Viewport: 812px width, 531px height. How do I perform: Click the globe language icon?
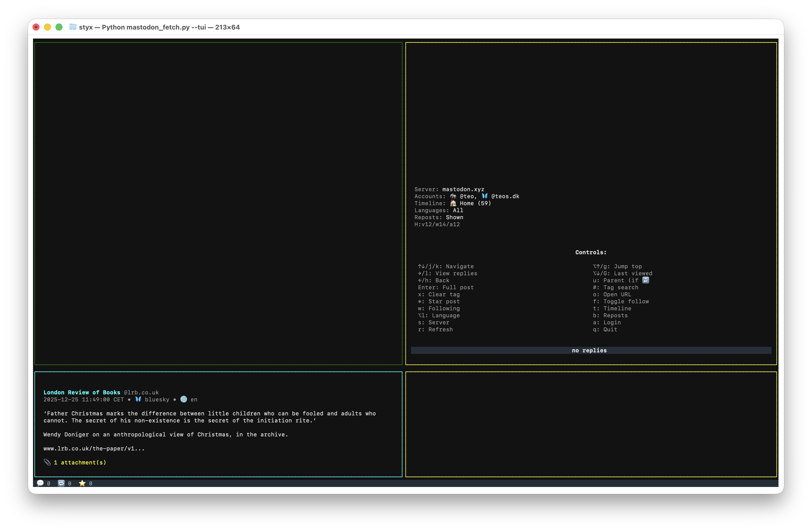pos(183,399)
